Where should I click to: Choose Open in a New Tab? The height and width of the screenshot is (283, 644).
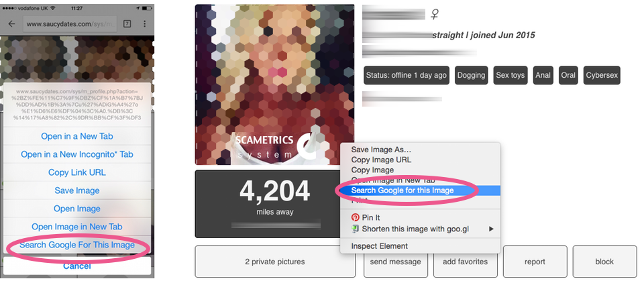tap(77, 136)
